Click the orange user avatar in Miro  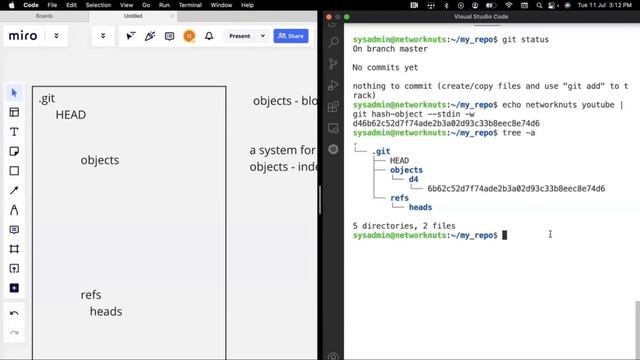[x=189, y=36]
